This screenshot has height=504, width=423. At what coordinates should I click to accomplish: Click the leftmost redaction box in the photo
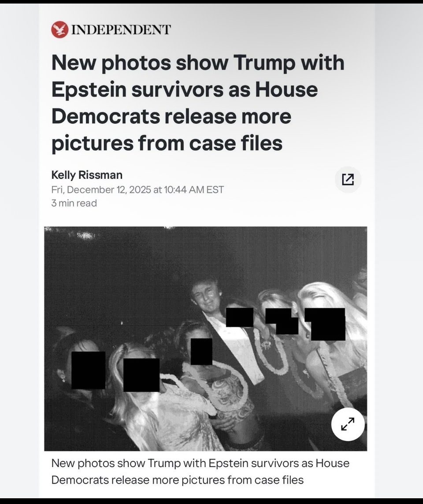89,370
